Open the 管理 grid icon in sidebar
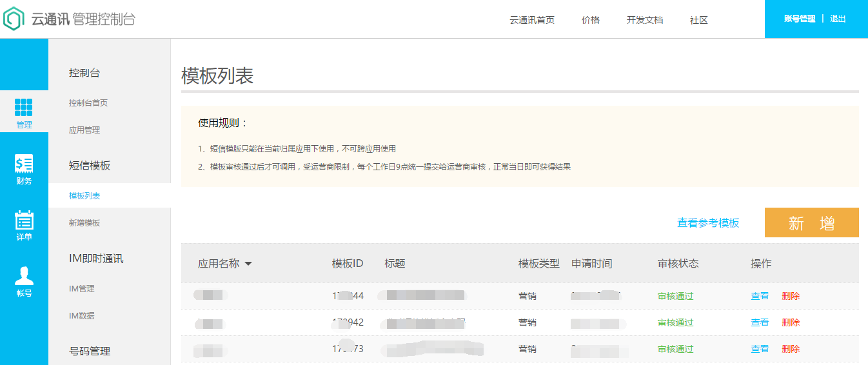This screenshot has height=365, width=868. click(x=24, y=108)
